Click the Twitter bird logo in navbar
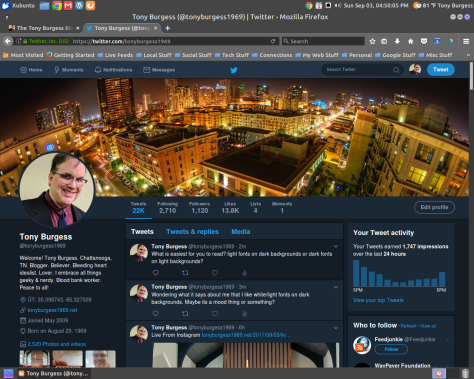474x379 pixels. tap(234, 70)
